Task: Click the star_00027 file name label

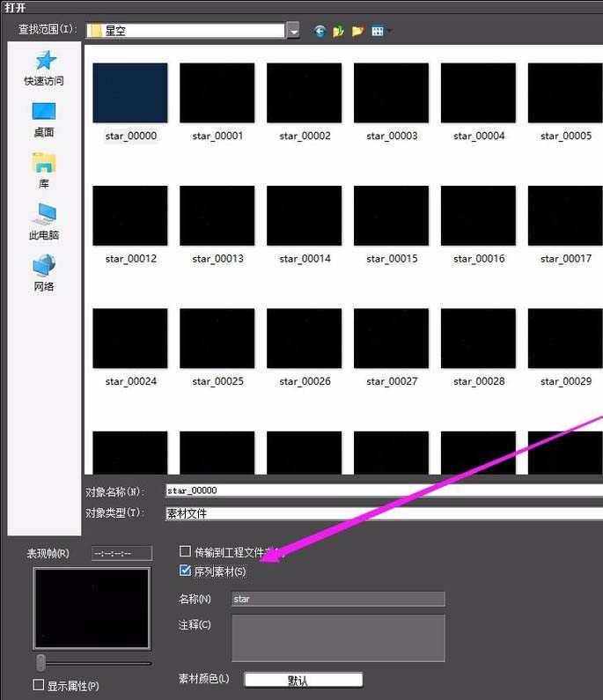Action: [x=392, y=381]
